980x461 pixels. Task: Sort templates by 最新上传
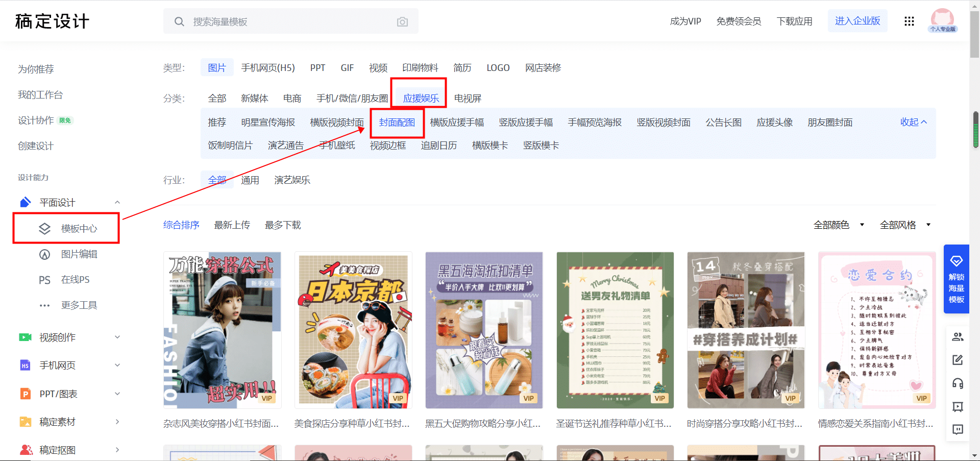pyautogui.click(x=232, y=225)
